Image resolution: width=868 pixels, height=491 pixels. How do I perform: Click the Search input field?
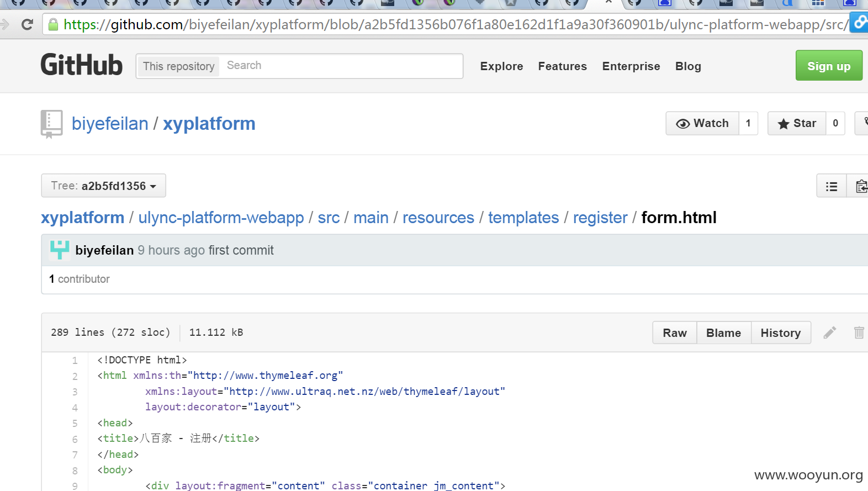pos(341,66)
